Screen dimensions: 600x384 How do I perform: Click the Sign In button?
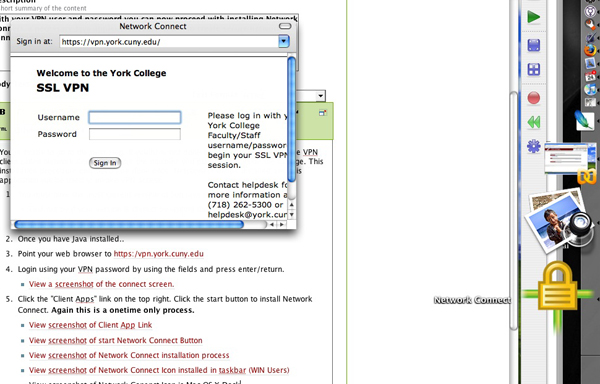click(105, 163)
